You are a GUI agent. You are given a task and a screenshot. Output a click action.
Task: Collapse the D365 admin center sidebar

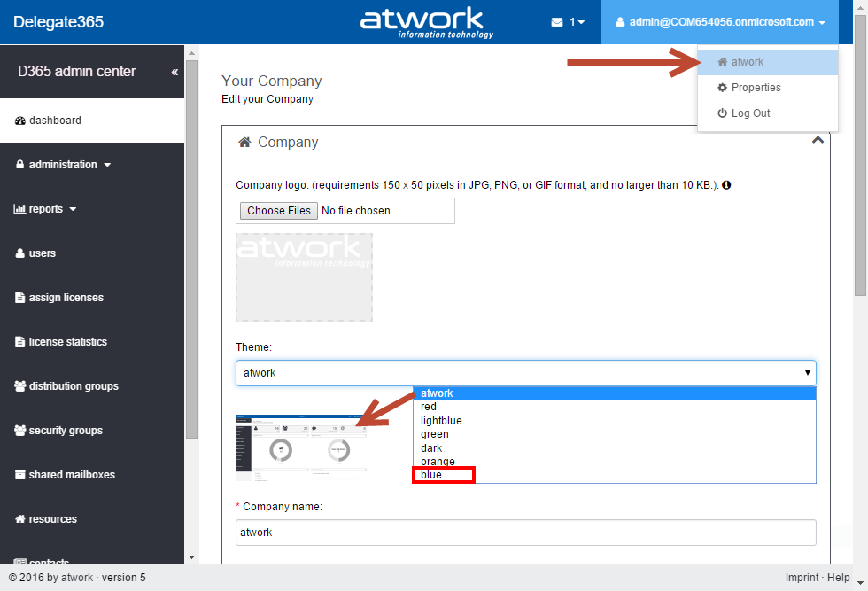(x=174, y=72)
